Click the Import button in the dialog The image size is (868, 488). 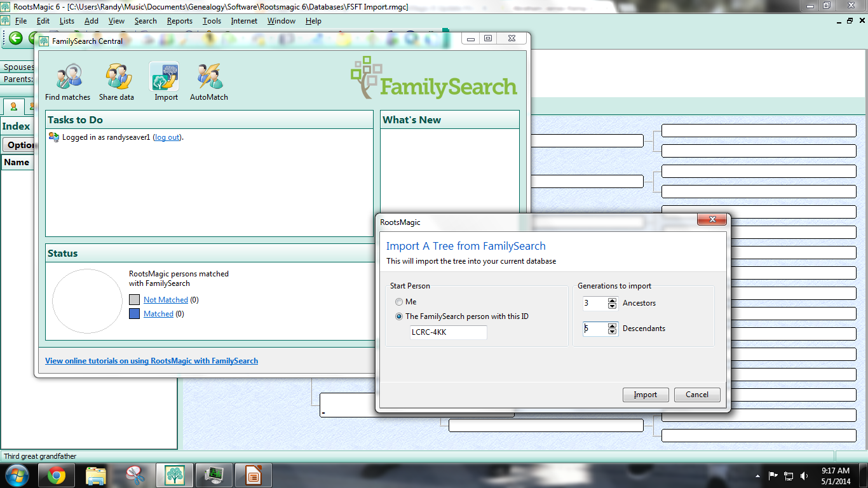point(646,395)
